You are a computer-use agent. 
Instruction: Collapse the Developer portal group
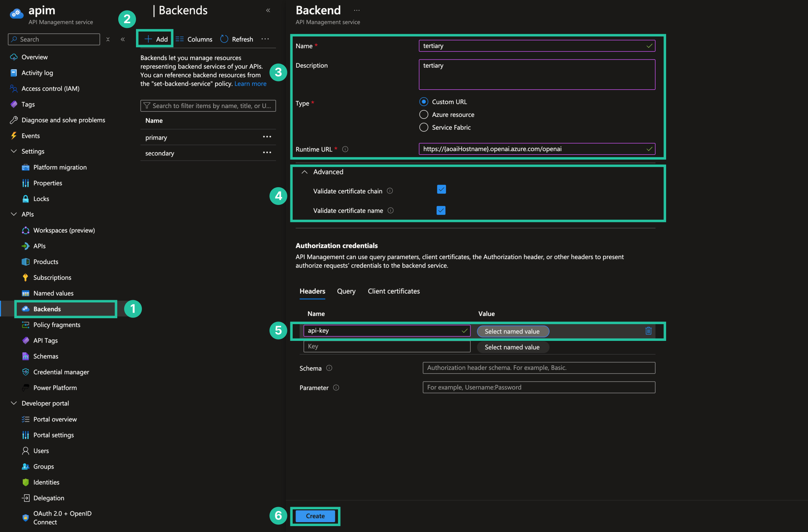click(13, 403)
